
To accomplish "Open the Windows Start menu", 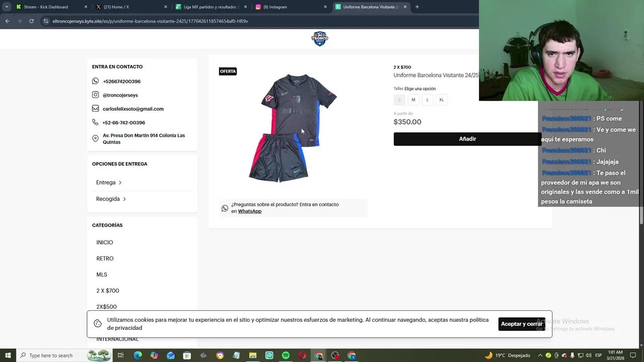I will [8, 355].
